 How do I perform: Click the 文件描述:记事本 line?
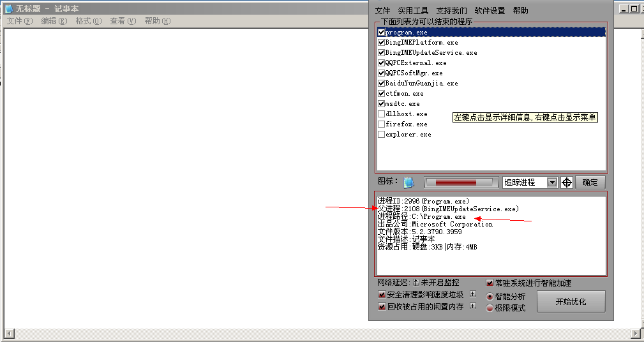coord(406,239)
